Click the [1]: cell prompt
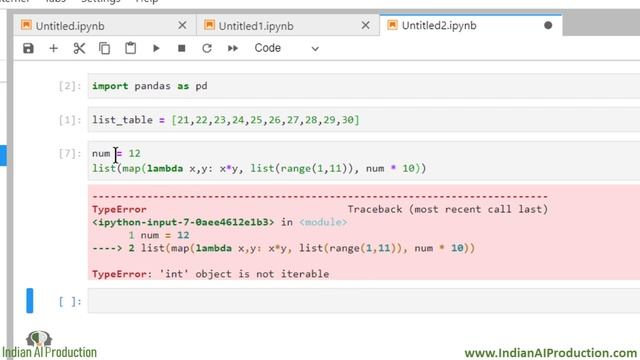Screen dimensions: 640x360 (70, 120)
